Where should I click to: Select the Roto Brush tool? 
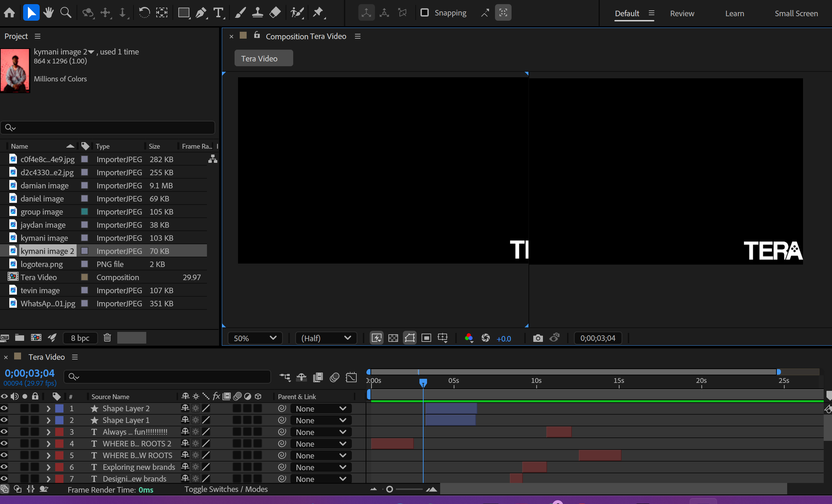pos(297,12)
